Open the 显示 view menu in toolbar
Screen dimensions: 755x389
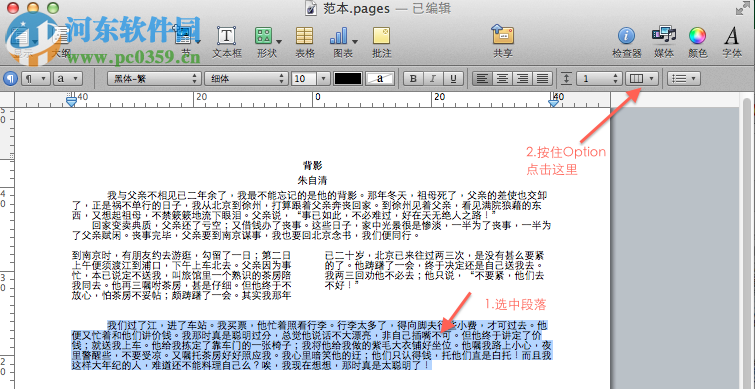[x=23, y=41]
